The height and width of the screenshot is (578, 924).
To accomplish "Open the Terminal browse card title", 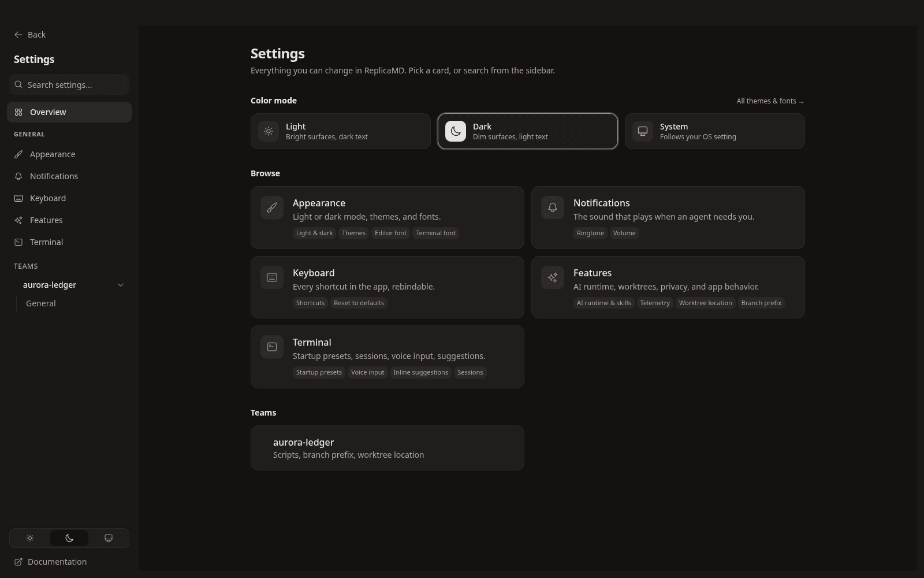I will pyautogui.click(x=312, y=342).
